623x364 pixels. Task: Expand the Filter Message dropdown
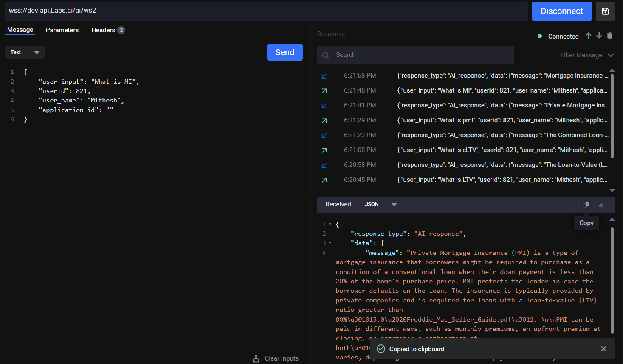point(587,55)
